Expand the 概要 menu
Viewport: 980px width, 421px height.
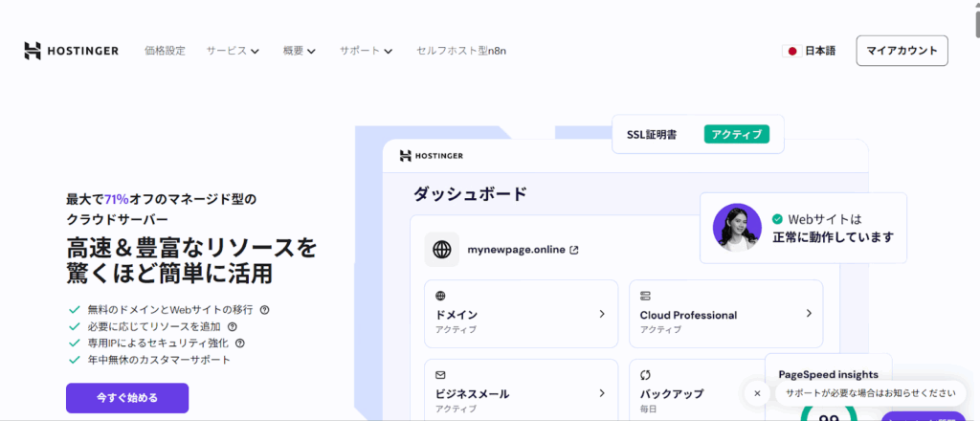coord(300,51)
